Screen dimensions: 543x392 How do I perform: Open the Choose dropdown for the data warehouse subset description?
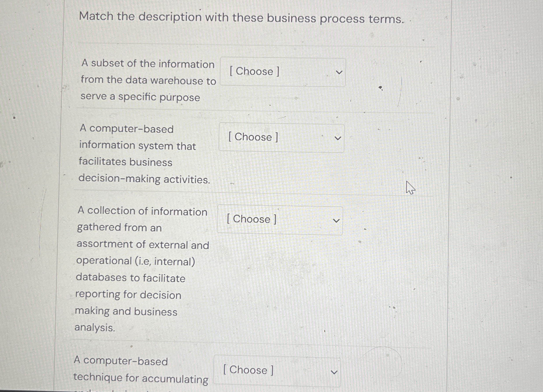(x=282, y=72)
